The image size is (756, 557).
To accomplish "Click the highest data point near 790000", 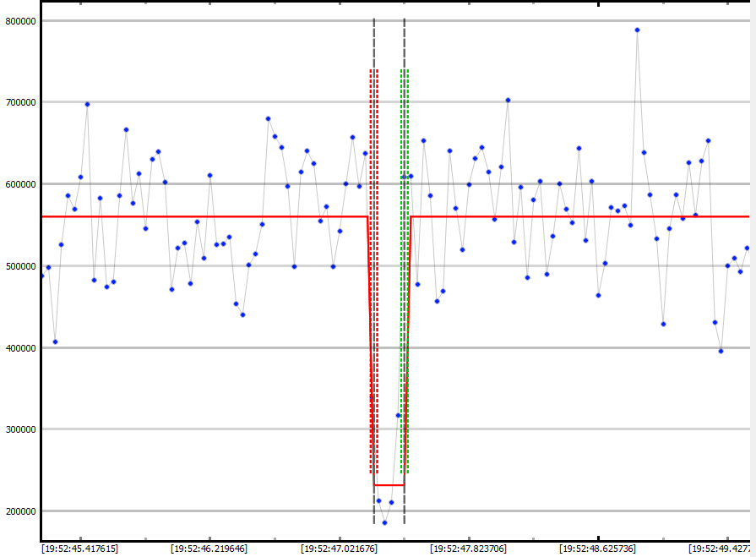I will pos(637,30).
